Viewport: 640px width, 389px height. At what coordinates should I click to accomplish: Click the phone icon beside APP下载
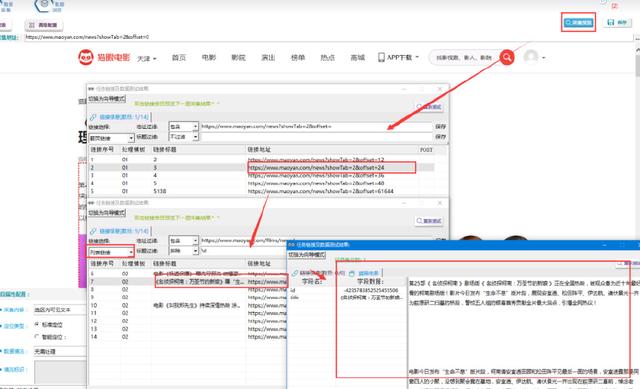tap(381, 57)
